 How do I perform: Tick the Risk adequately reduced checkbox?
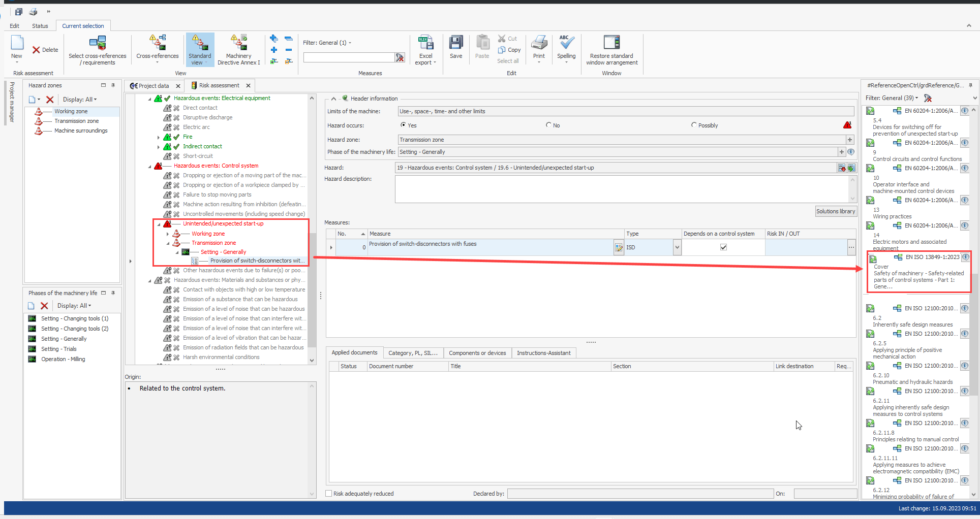(x=329, y=494)
